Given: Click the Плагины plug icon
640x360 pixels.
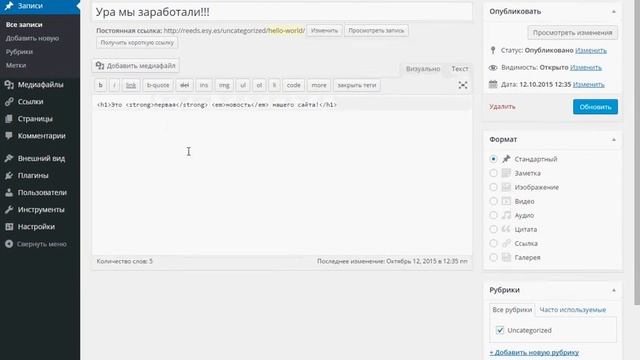Looking at the screenshot, I should [9, 176].
